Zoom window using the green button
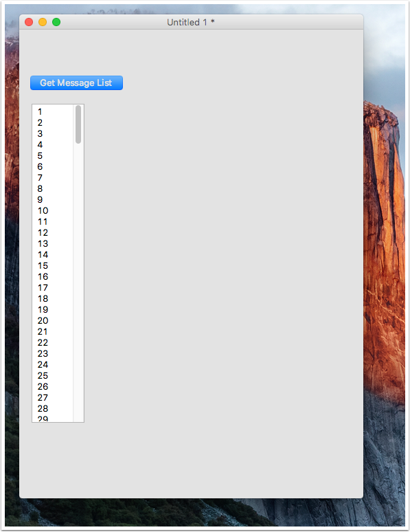This screenshot has height=532, width=410. click(56, 22)
